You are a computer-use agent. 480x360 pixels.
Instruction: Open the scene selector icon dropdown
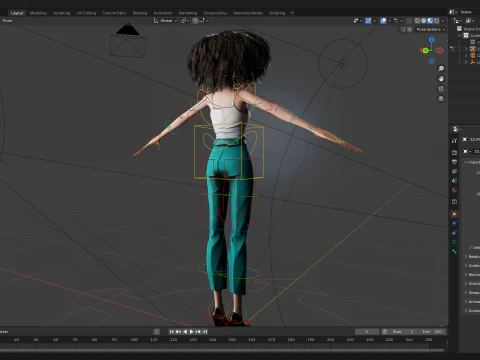click(453, 12)
